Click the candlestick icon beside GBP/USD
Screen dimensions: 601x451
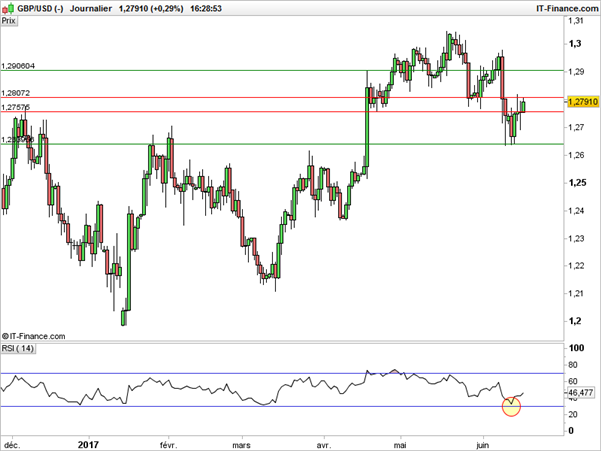coord(8,8)
